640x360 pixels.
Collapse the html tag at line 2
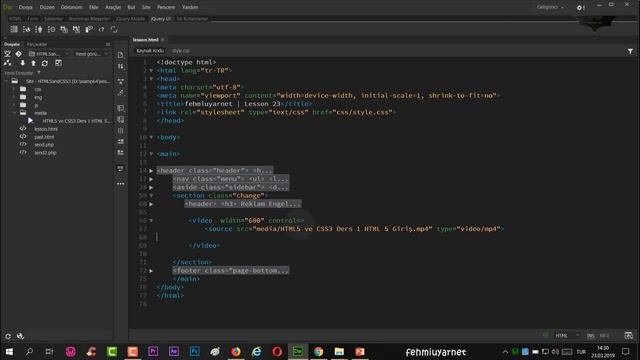point(151,71)
